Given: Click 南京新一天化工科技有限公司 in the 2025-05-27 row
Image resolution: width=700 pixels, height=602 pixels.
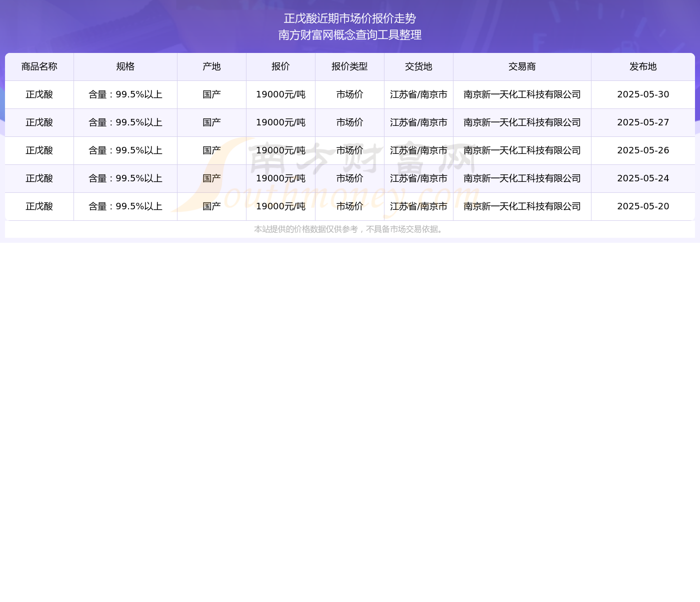Looking at the screenshot, I should tap(522, 122).
